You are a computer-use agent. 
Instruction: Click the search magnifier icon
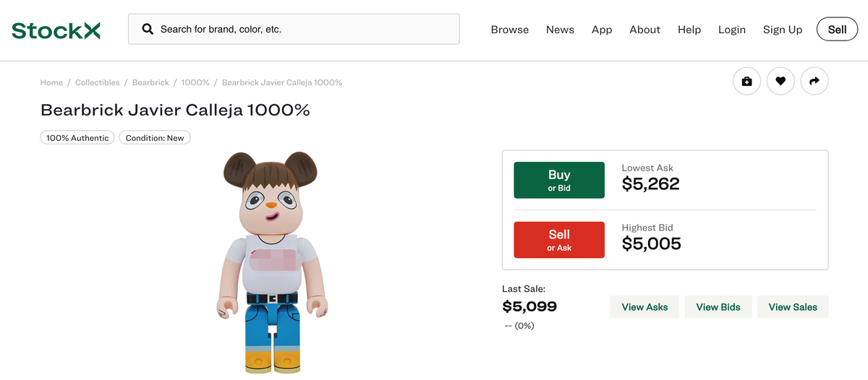pos(148,30)
